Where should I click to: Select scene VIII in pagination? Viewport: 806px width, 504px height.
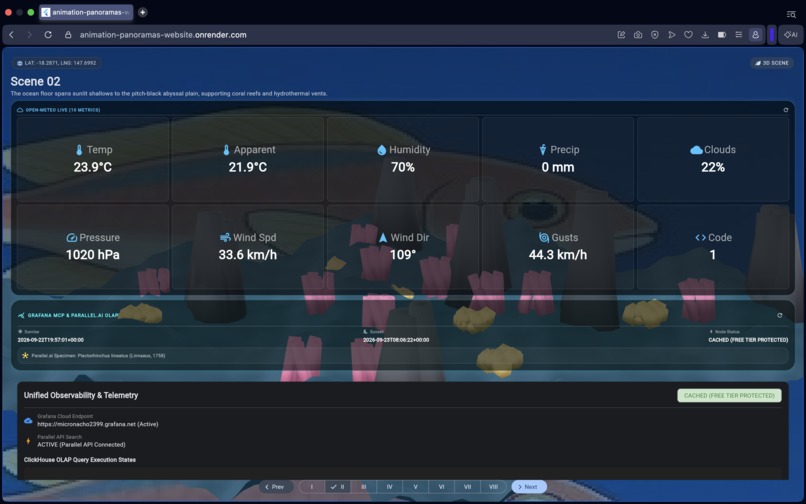(x=493, y=487)
